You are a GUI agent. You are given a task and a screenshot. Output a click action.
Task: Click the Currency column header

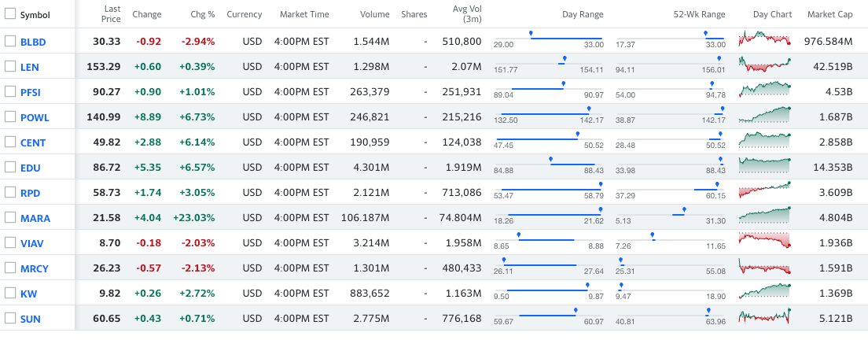coord(244,14)
